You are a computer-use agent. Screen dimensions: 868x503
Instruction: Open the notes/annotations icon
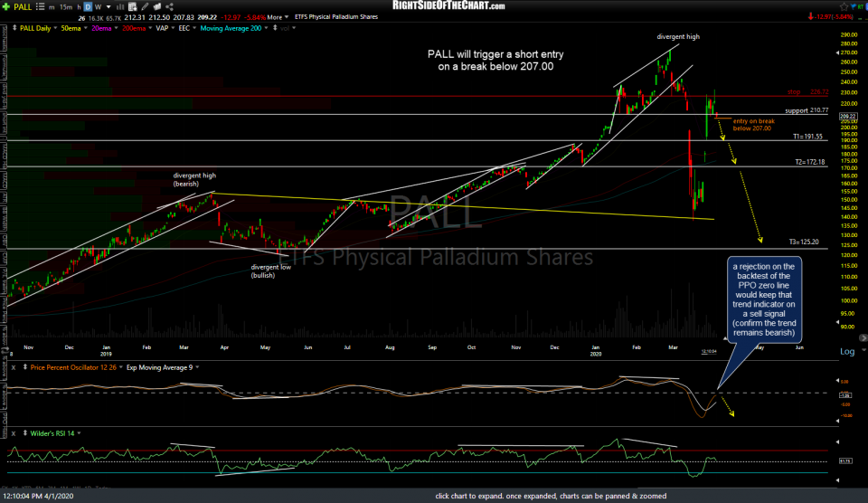click(157, 6)
